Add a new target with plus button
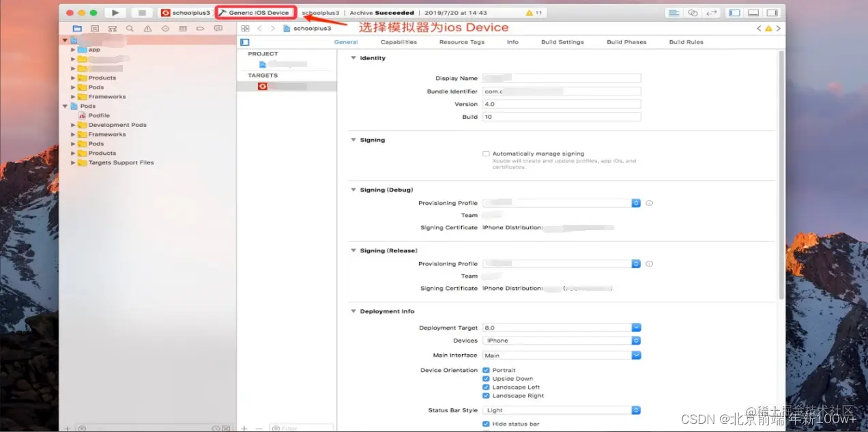Viewport: 868px width, 432px height. (244, 429)
